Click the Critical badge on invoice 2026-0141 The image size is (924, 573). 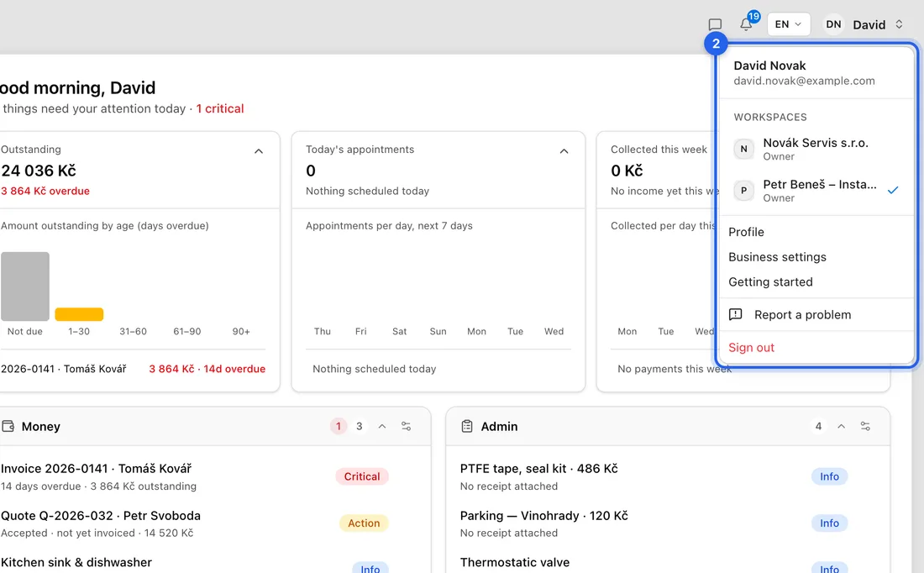[x=362, y=476]
